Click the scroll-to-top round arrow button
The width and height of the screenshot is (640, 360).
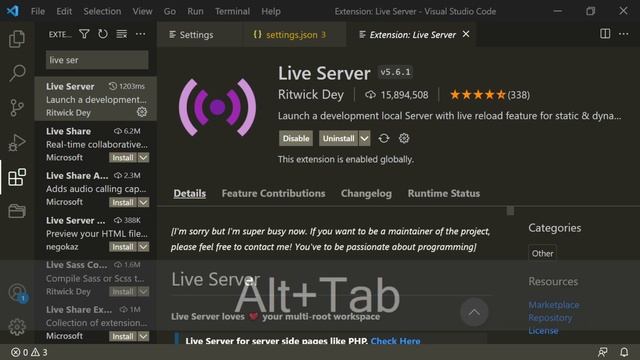click(474, 313)
